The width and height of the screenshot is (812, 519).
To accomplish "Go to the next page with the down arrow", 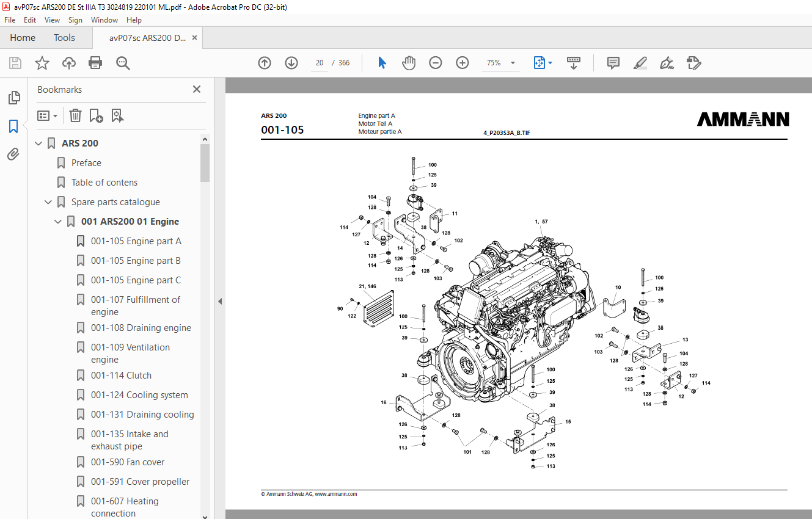I will (x=291, y=63).
